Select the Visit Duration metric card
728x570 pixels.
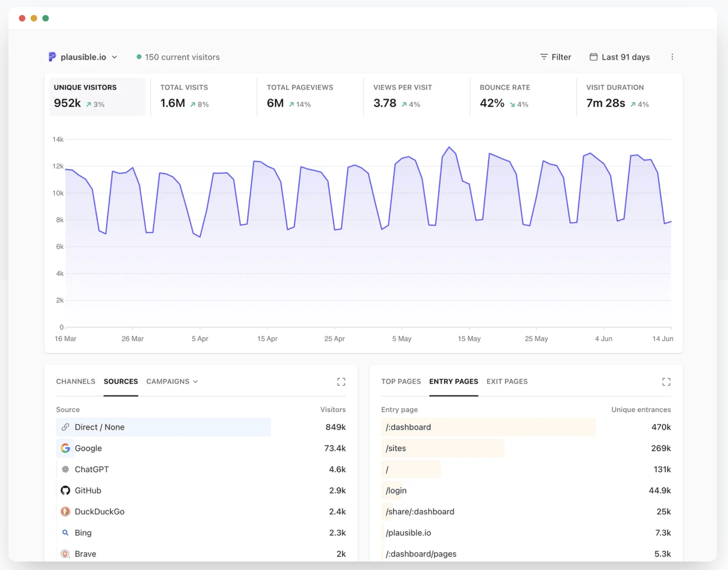tap(629, 97)
